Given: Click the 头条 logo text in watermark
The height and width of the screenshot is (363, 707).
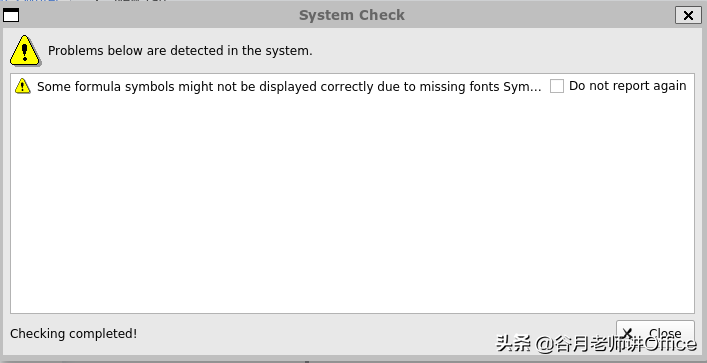Looking at the screenshot, I should coord(514,344).
